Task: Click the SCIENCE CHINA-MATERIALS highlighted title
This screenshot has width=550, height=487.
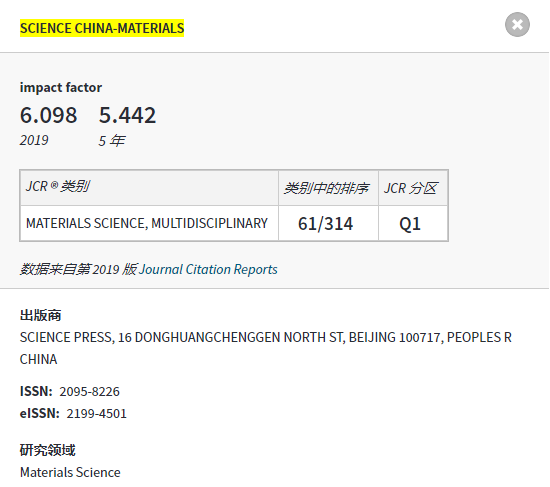Action: tap(102, 28)
